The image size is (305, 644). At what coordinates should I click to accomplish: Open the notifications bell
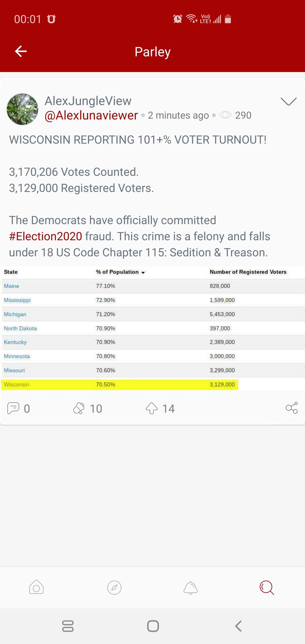191,587
